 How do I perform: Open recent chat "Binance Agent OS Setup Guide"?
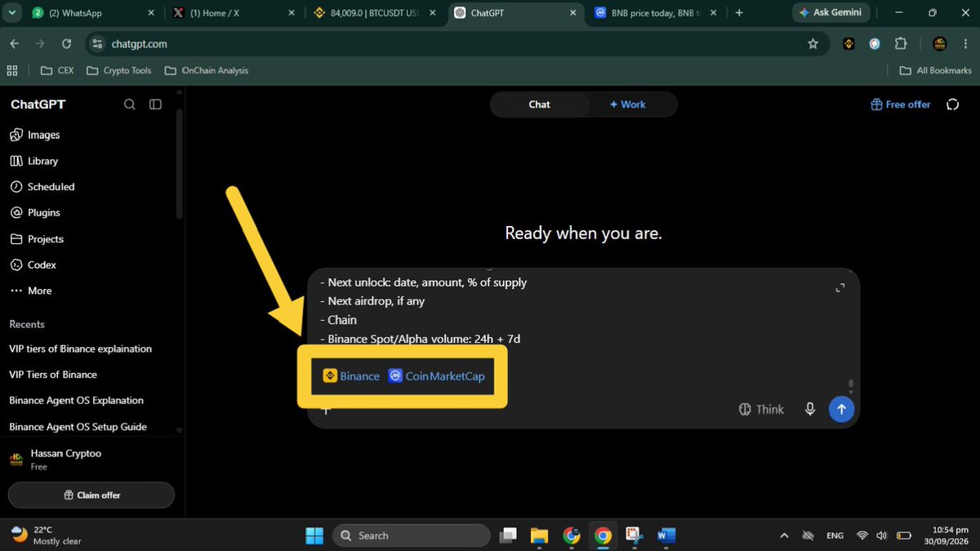tap(78, 427)
